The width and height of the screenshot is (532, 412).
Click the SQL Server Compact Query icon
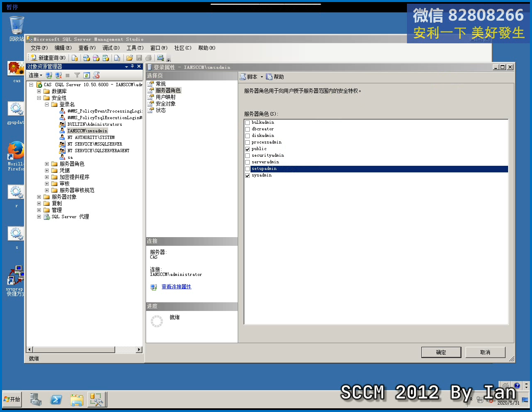(117, 58)
